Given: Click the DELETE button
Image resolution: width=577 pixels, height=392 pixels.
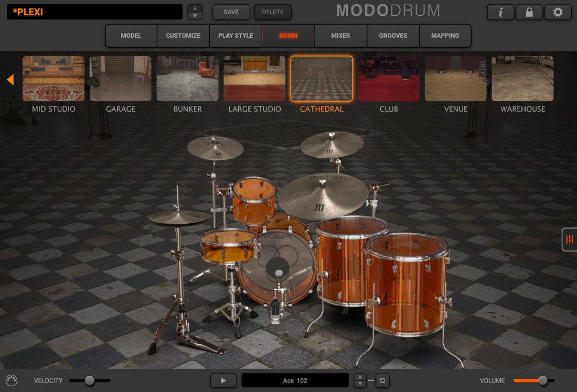Looking at the screenshot, I should (x=273, y=12).
